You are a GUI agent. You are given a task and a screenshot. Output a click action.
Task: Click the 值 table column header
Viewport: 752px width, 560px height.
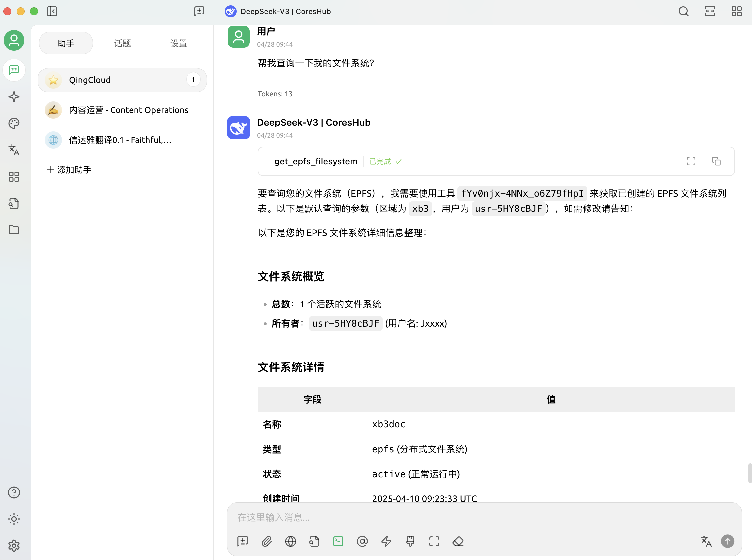coord(551,399)
